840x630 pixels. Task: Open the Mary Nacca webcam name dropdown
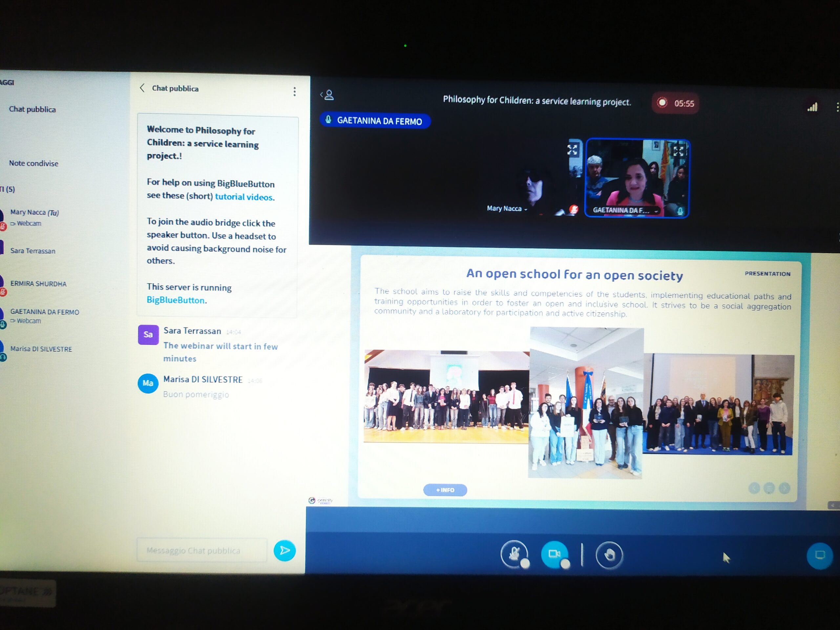point(507,208)
